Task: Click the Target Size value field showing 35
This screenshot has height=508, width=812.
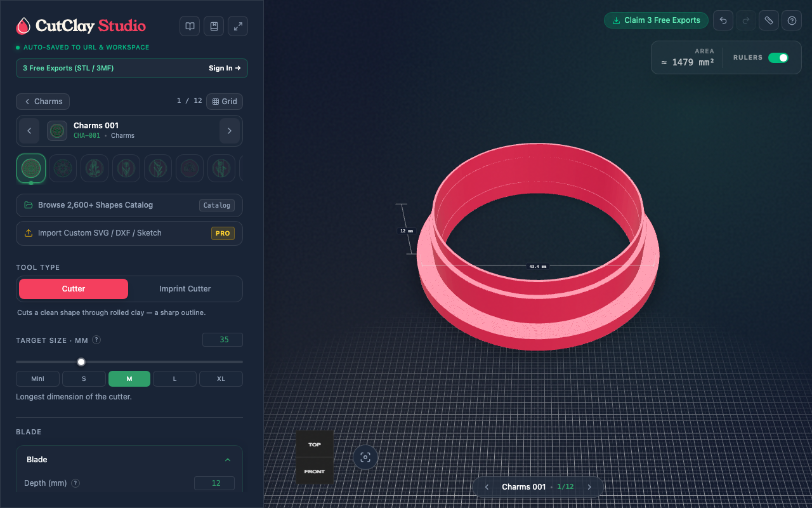Action: 223,340
